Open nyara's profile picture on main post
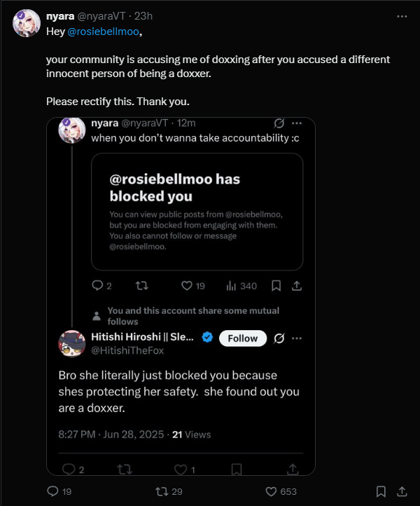 pos(26,23)
